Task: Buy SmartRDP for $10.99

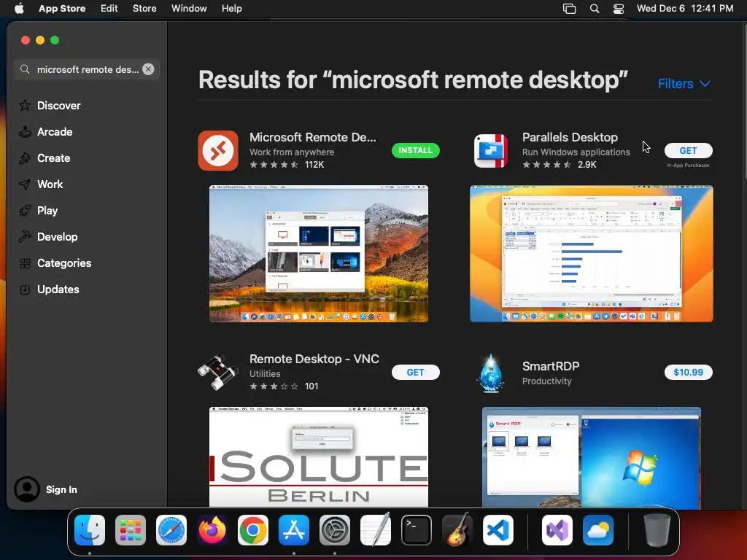Action: [689, 373]
